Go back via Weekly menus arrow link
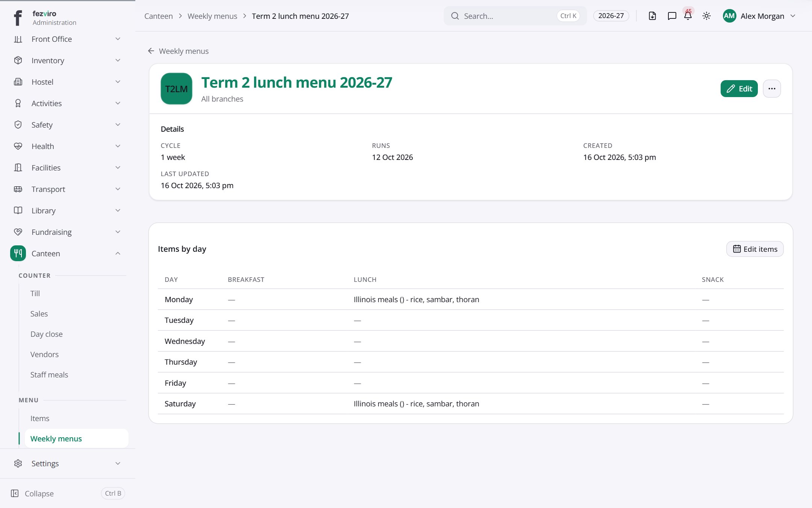812x508 pixels. [178, 51]
